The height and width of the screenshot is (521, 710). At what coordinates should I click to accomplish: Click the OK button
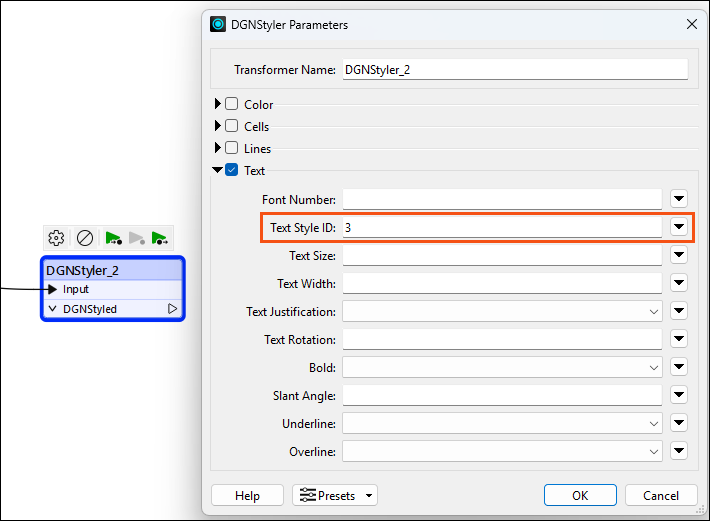[x=580, y=495]
